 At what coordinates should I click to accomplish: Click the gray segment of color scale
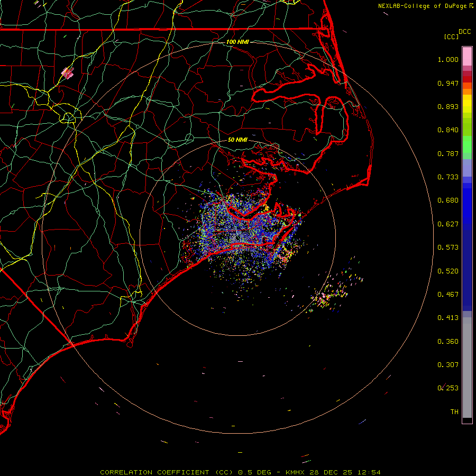pos(467,365)
